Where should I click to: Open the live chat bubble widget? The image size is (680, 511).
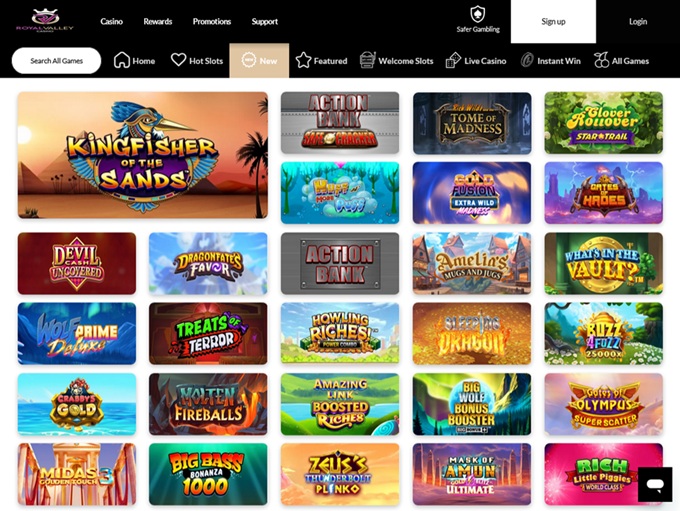pyautogui.click(x=655, y=484)
